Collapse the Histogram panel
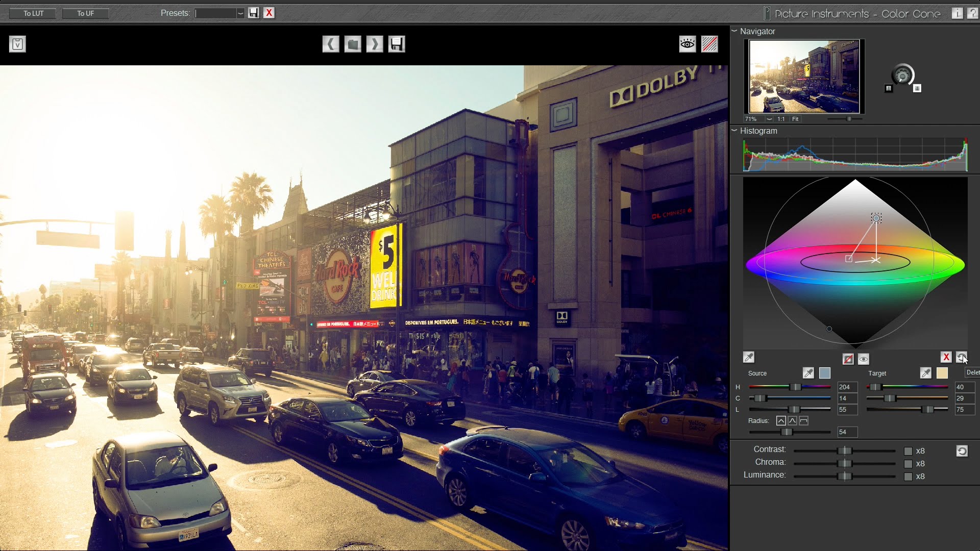The width and height of the screenshot is (980, 551). (x=734, y=131)
